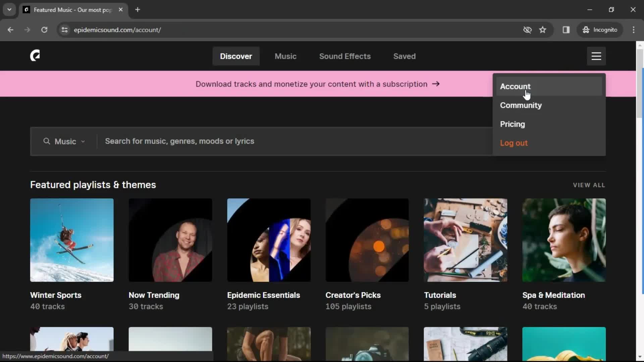Close the Featured Music tab
644x362 pixels.
[x=121, y=10]
